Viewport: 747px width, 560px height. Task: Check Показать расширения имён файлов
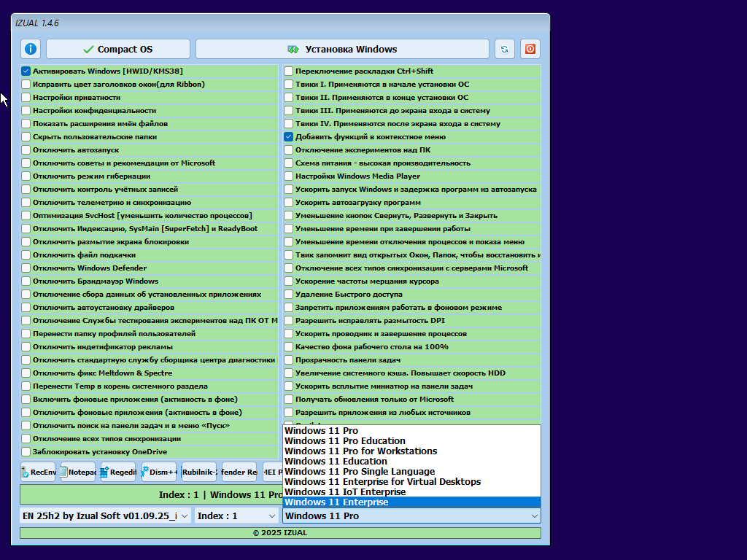point(26,123)
